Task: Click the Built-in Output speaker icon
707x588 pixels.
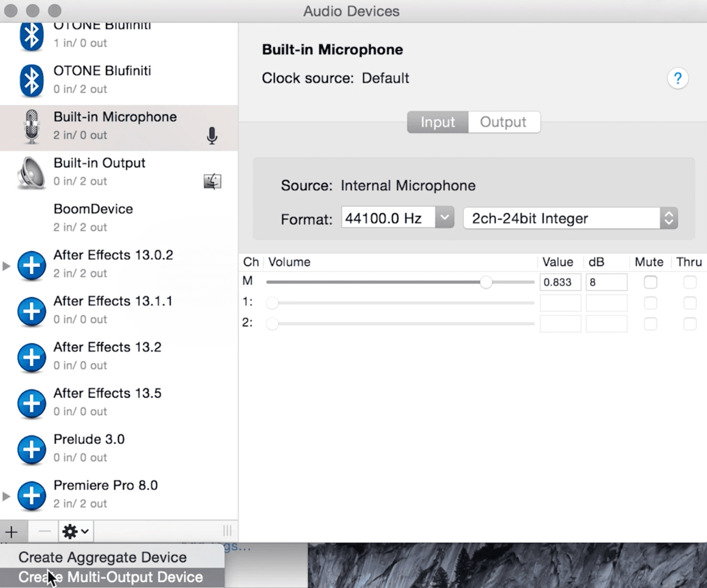Action: click(31, 173)
